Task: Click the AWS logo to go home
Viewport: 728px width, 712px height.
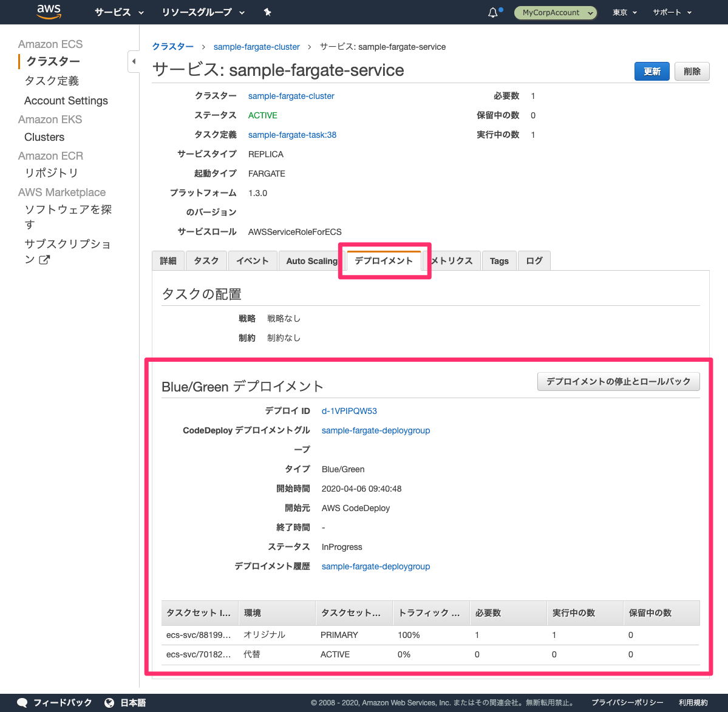Action: tap(49, 12)
